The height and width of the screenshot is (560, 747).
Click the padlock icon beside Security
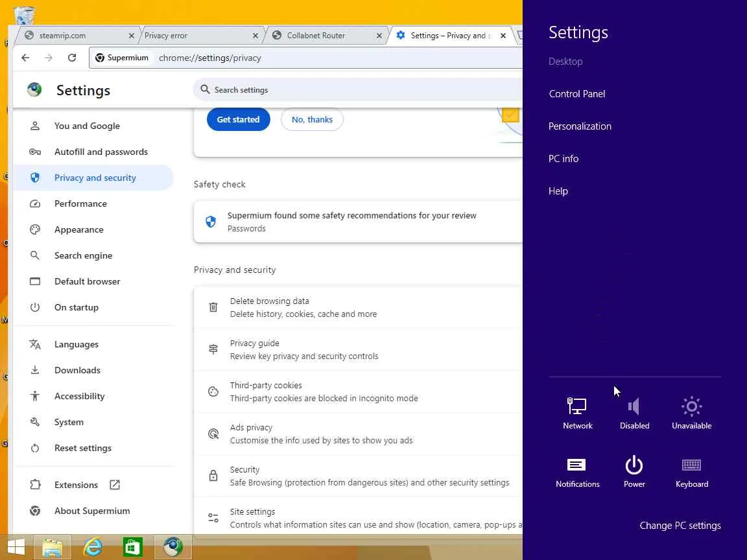tap(213, 476)
